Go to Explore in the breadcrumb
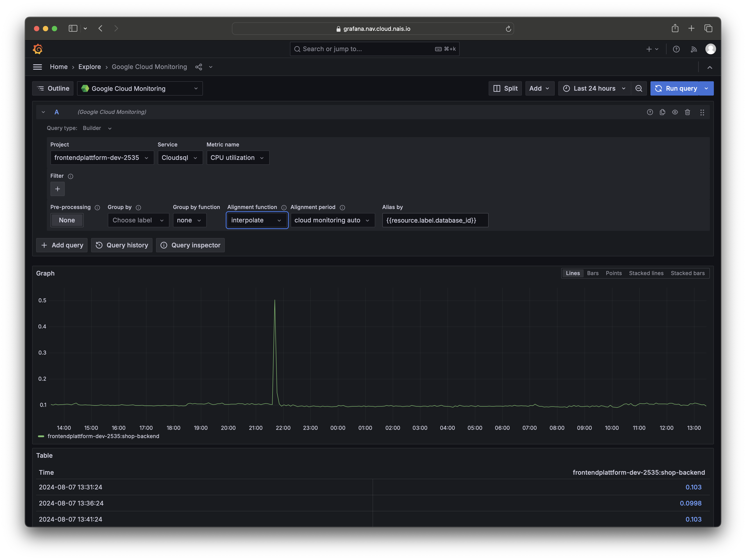 tap(89, 67)
